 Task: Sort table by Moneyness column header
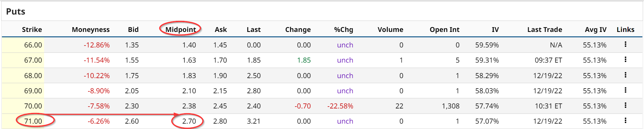click(90, 29)
